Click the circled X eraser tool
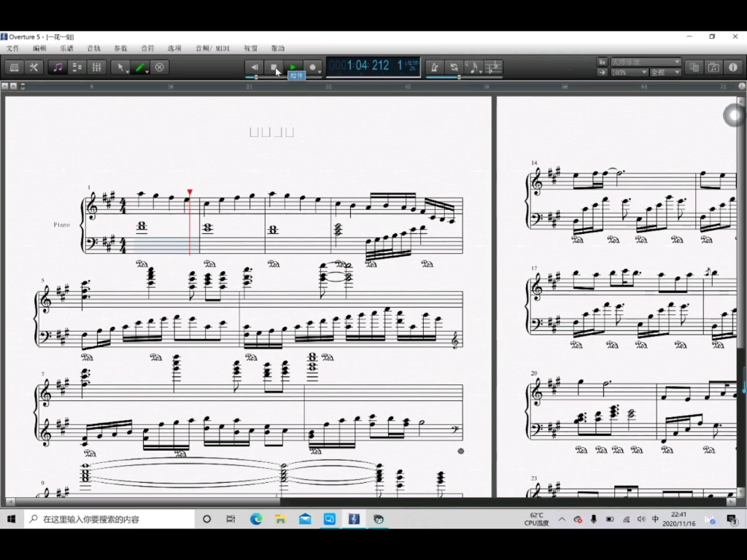747x560 pixels. pos(160,67)
